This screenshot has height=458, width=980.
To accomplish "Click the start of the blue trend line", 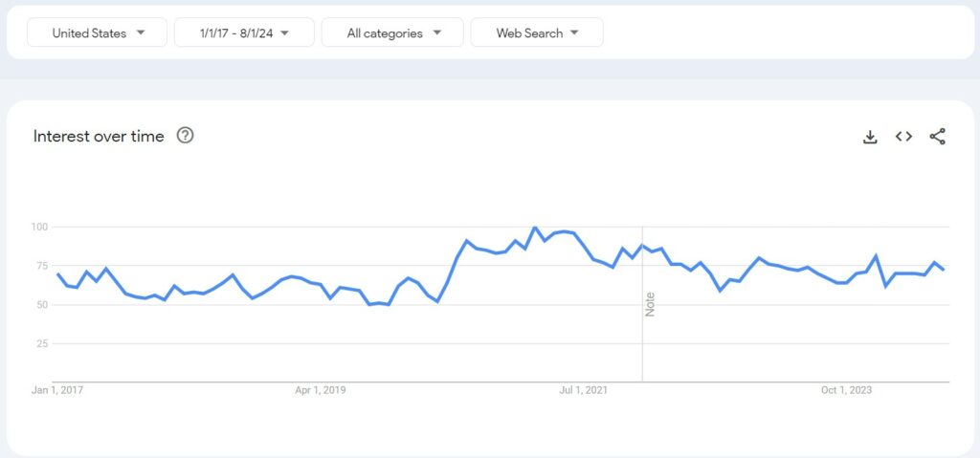I will (x=58, y=274).
